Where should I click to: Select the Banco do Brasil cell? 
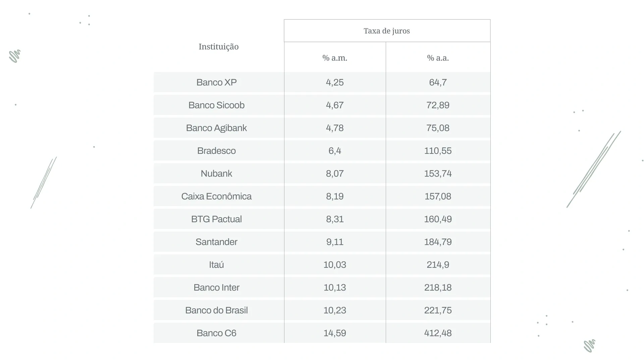tap(216, 310)
